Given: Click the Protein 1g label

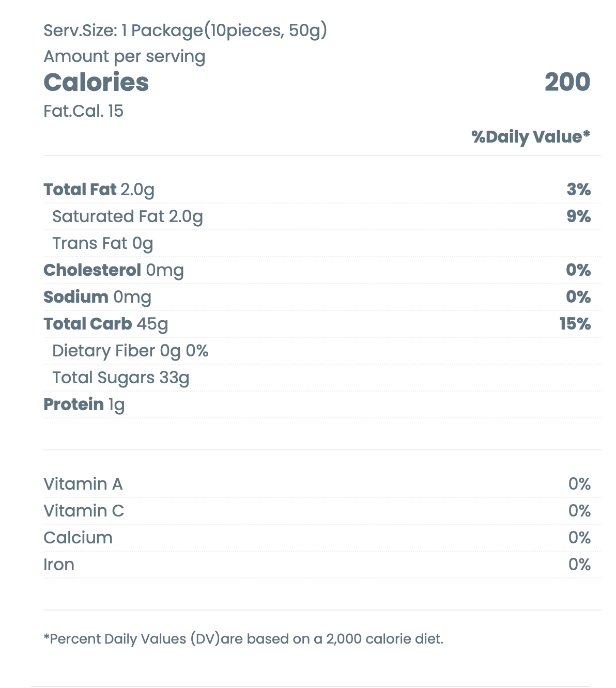Looking at the screenshot, I should tap(84, 404).
